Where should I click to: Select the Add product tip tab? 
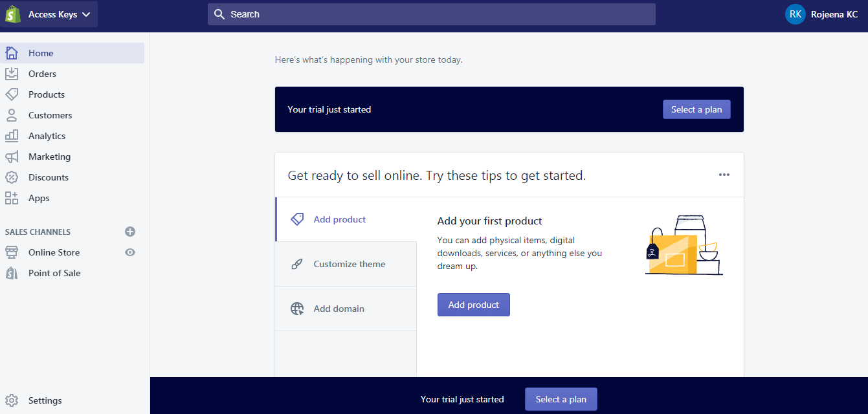346,219
